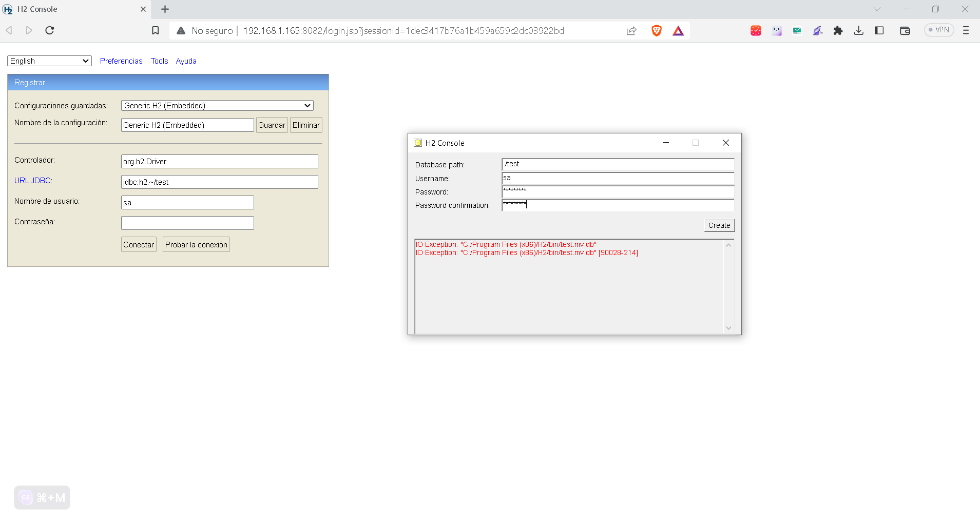The height and width of the screenshot is (525, 980).
Task: Click the Eliminar button
Action: (306, 125)
